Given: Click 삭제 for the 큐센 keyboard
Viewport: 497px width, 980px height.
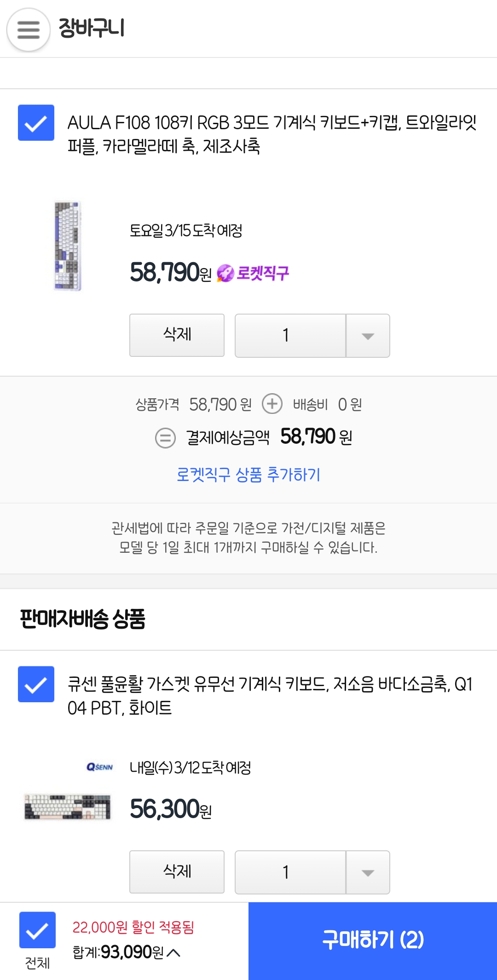Looking at the screenshot, I should point(177,871).
